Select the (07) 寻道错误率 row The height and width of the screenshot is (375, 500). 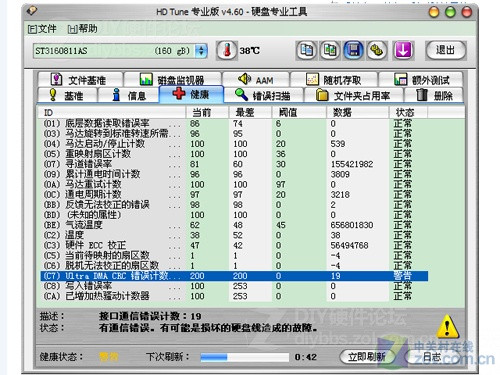click(x=234, y=164)
